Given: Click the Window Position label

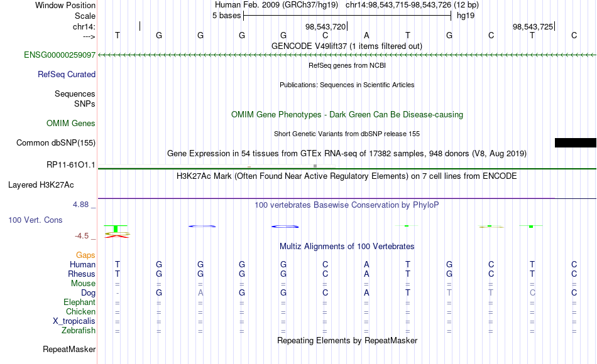Looking at the screenshot, I should pos(65,5).
